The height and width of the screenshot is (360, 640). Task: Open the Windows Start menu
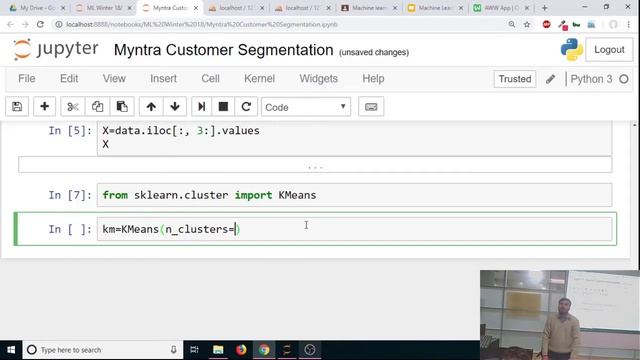tap(11, 350)
